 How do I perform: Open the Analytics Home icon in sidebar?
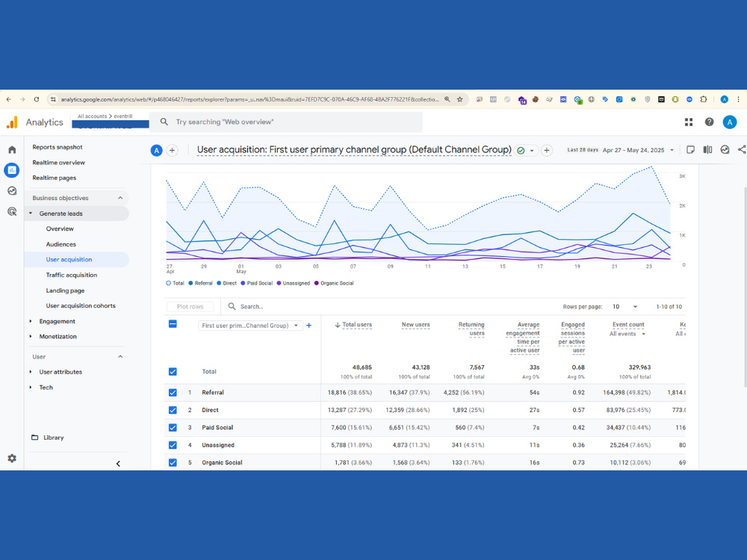coord(12,149)
